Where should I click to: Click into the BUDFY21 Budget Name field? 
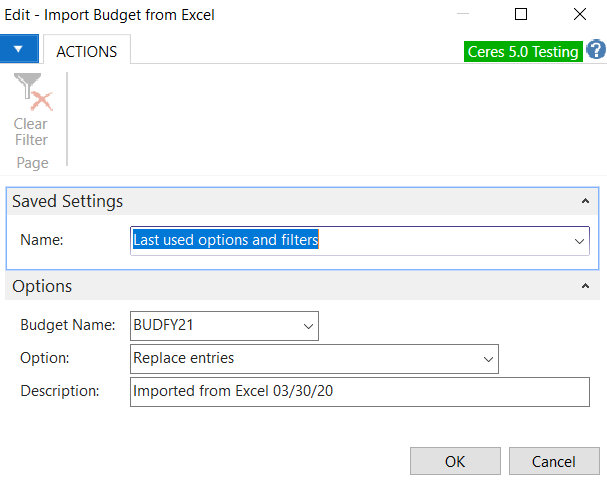(x=212, y=325)
